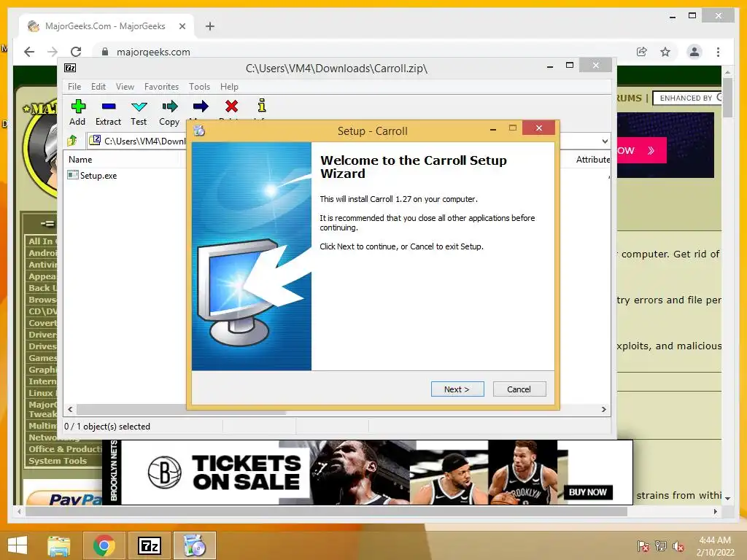
Task: Open the Tools menu in 7-Zip
Action: pyautogui.click(x=199, y=87)
